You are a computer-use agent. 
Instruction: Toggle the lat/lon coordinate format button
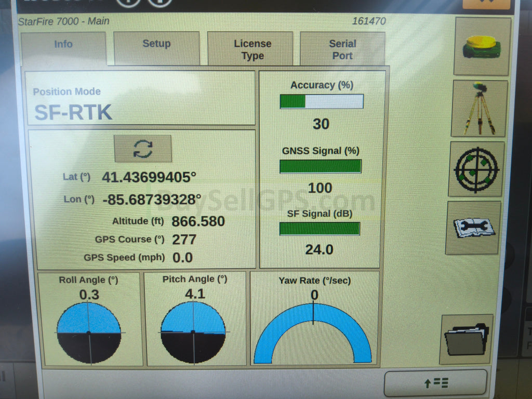click(143, 149)
